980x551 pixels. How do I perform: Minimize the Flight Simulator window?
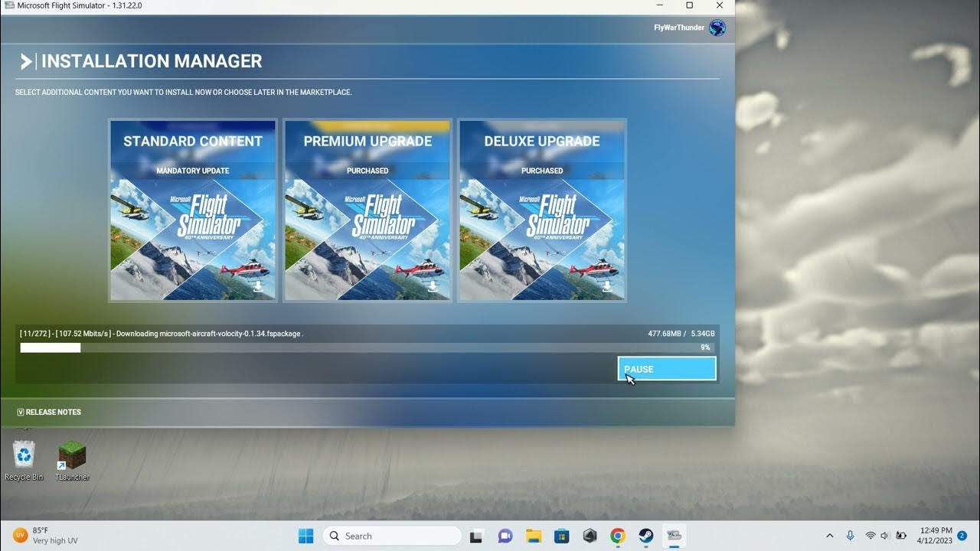660,5
